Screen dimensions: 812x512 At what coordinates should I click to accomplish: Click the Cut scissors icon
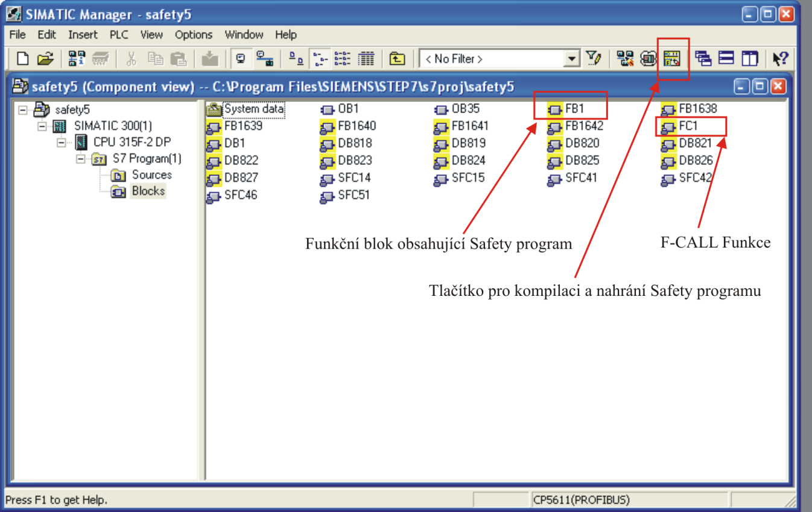pos(131,59)
